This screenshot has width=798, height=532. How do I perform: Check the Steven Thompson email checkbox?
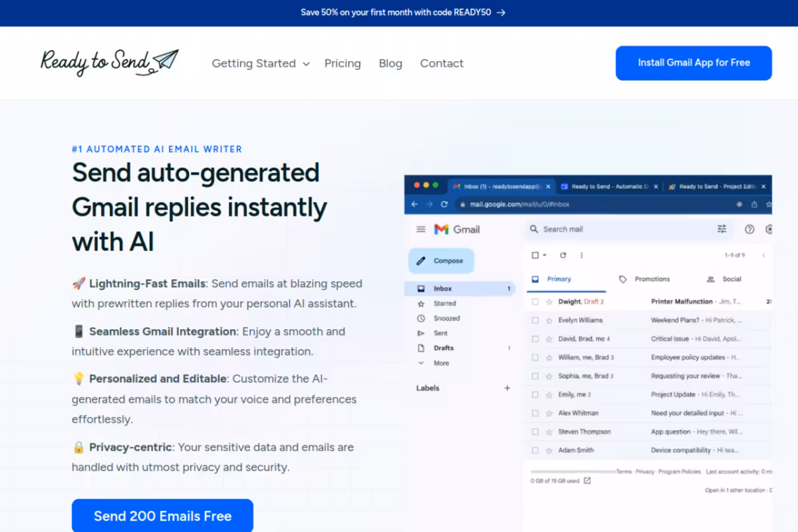(535, 432)
